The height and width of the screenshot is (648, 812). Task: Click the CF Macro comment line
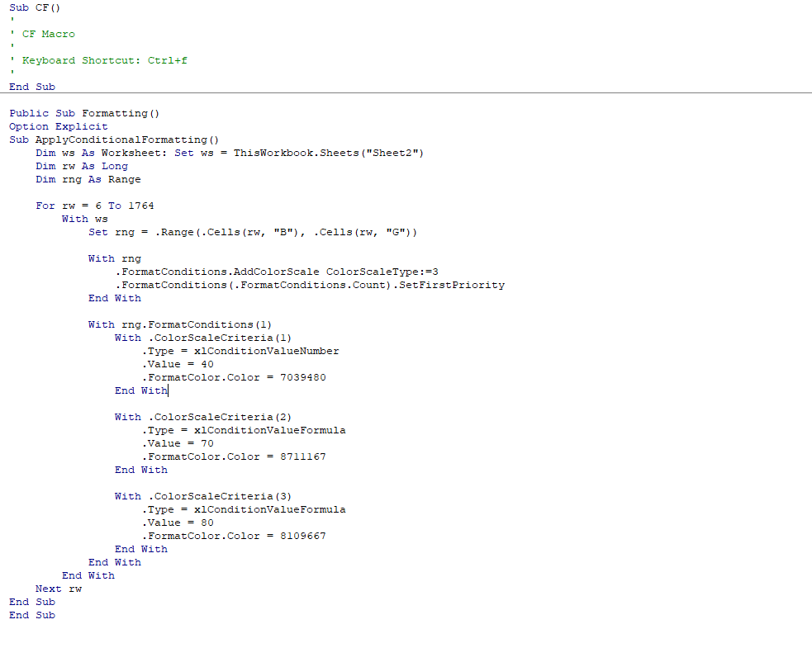(48, 34)
